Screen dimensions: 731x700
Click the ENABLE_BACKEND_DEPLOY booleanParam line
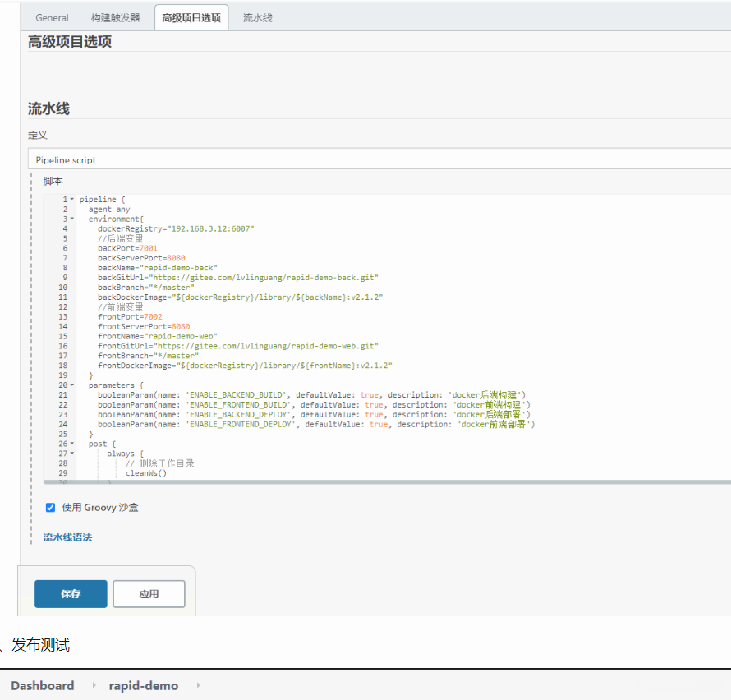point(314,415)
